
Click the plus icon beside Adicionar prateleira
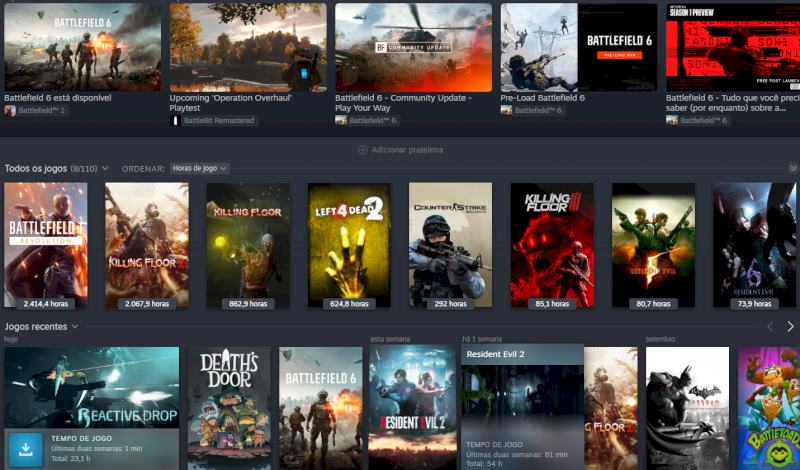pyautogui.click(x=362, y=150)
